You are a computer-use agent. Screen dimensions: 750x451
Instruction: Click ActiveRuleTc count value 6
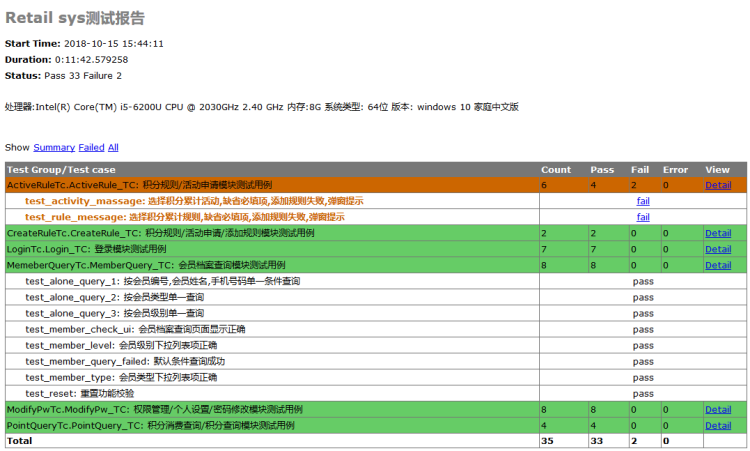pyautogui.click(x=544, y=185)
